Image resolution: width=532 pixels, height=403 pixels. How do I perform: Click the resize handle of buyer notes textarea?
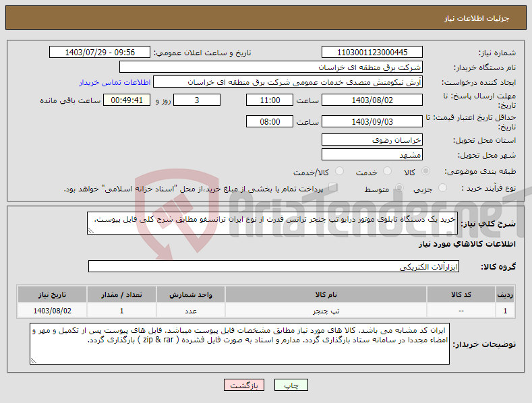tap(33, 361)
